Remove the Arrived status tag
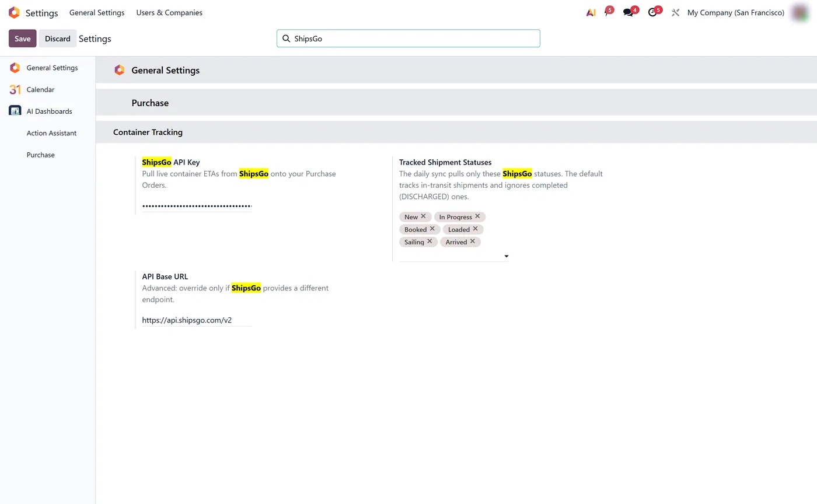The height and width of the screenshot is (504, 817). point(473,242)
